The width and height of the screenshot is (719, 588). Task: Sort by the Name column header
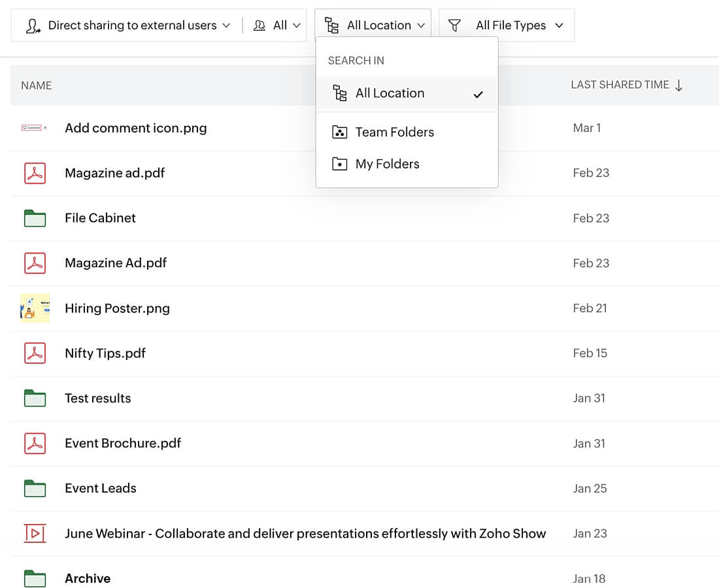(37, 86)
